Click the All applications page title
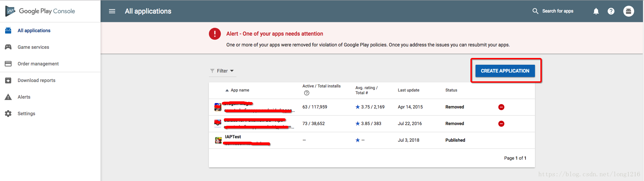Screen dimensions: 644x181 coord(148,11)
